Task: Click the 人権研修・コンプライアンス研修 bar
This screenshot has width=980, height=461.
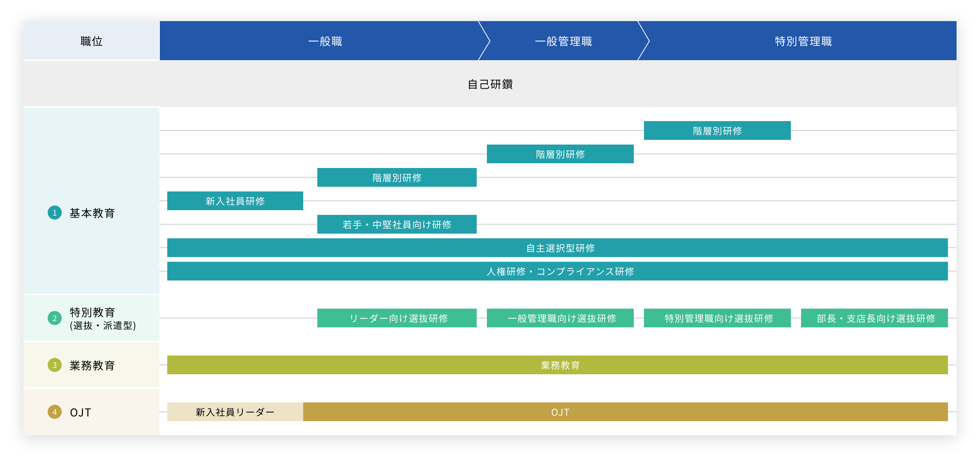Action: [x=560, y=271]
